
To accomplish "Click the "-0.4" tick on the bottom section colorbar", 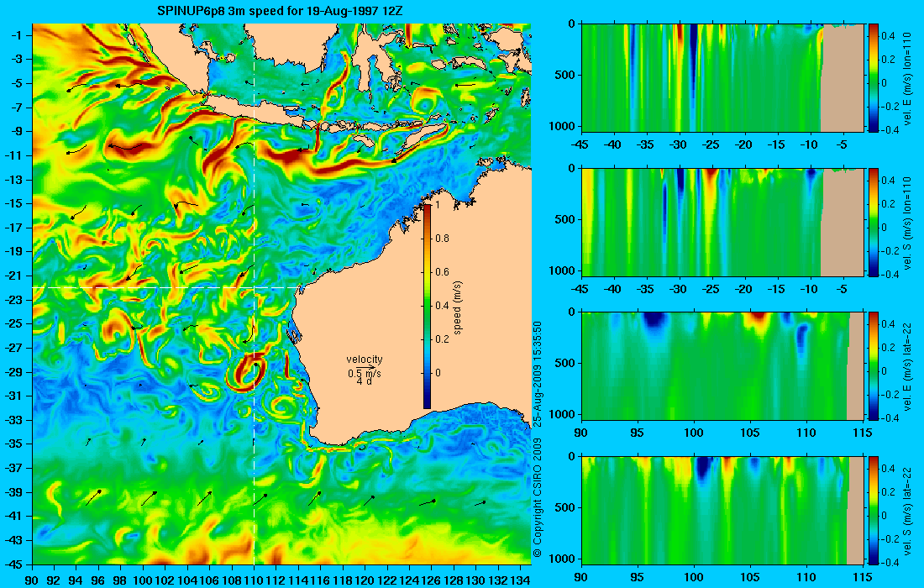I will [x=888, y=562].
